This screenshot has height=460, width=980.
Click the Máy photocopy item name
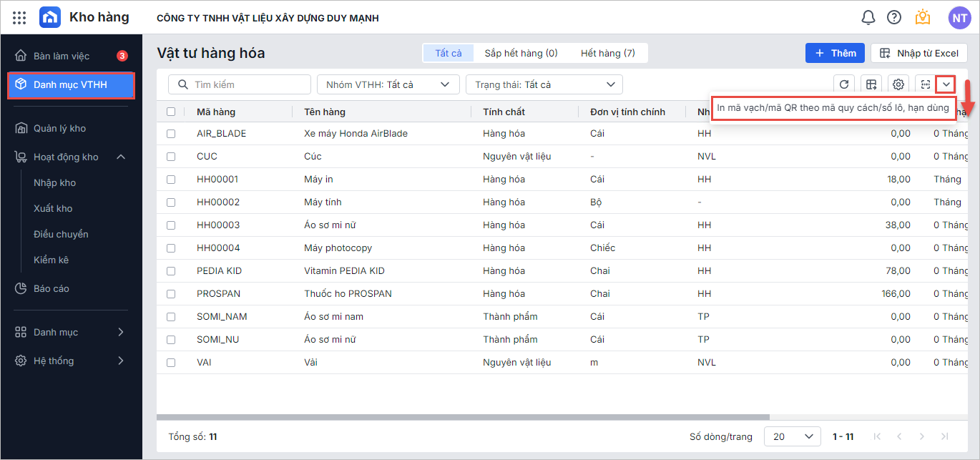[338, 248]
